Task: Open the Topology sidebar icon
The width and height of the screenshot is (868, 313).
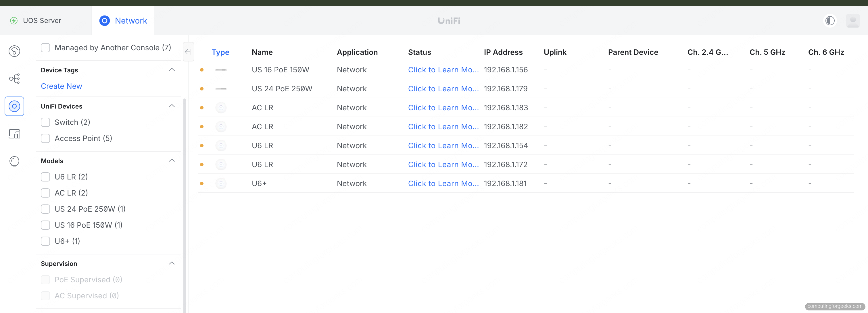Action: coord(14,79)
